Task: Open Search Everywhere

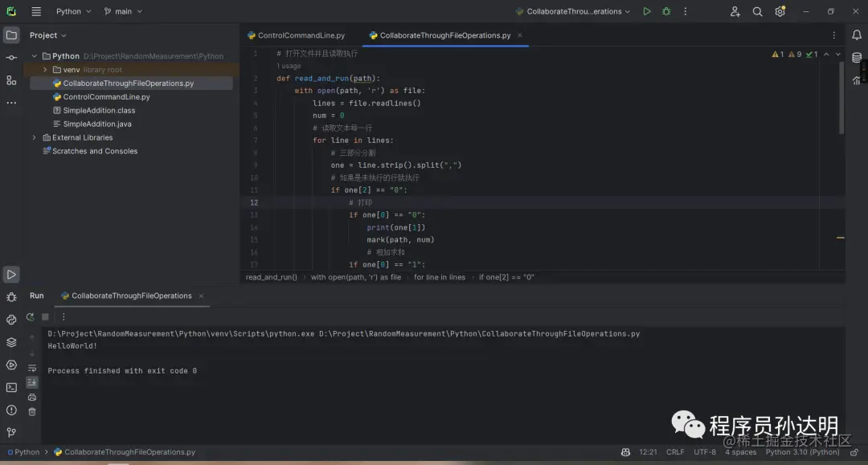Action: (757, 11)
